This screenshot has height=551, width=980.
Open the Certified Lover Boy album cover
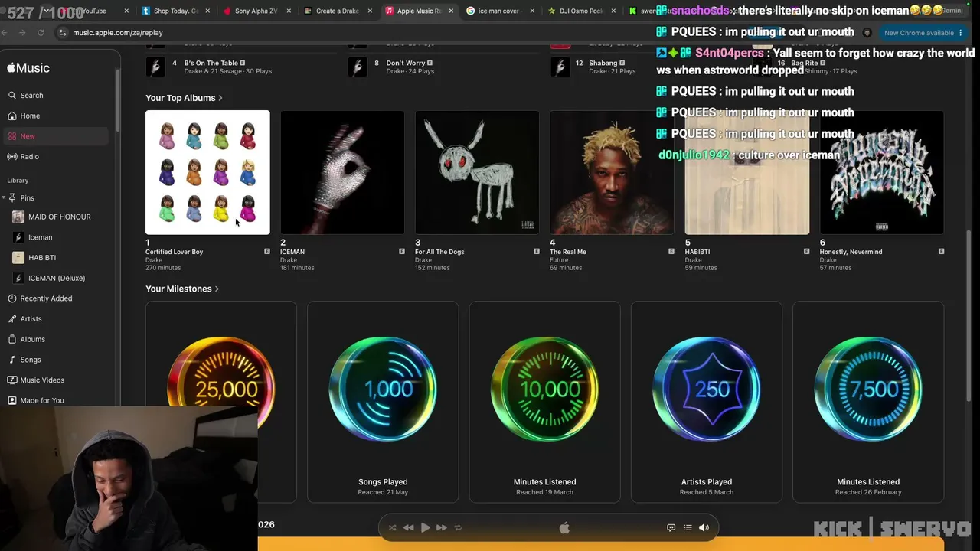207,172
